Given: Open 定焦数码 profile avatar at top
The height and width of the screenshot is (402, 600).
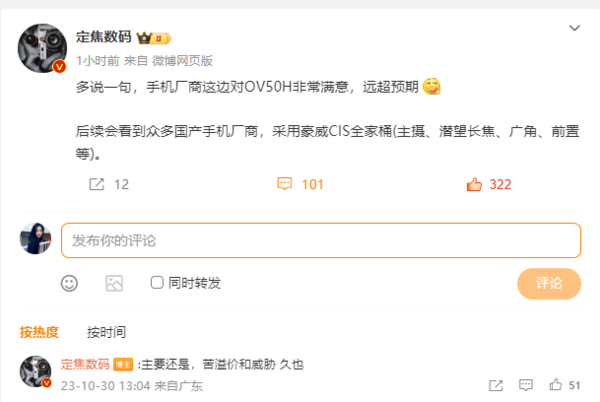Looking at the screenshot, I should (x=42, y=48).
